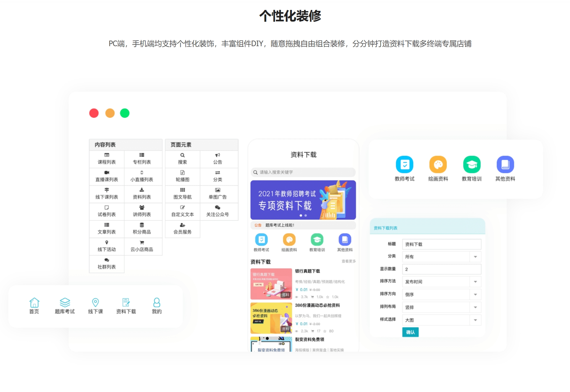Click the 教师考试 icon in top-right card
Image resolution: width=570 pixels, height=392 pixels.
click(x=404, y=165)
